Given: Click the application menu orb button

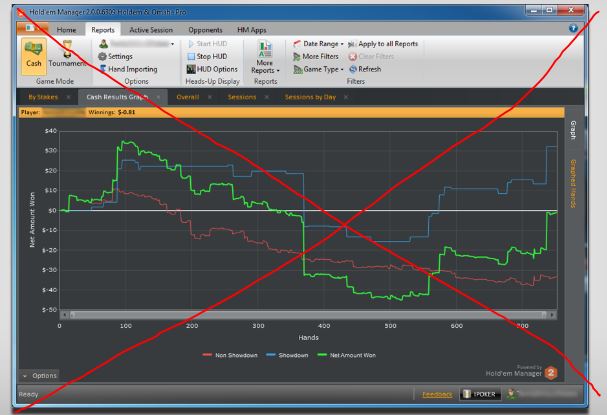Looking at the screenshot, I should [32, 29].
